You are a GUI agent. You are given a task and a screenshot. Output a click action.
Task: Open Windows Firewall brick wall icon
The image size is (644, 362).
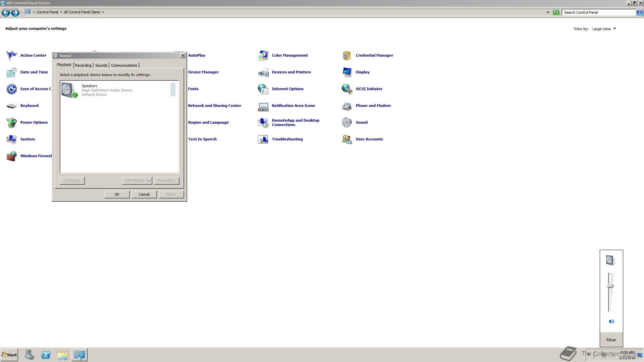12,156
